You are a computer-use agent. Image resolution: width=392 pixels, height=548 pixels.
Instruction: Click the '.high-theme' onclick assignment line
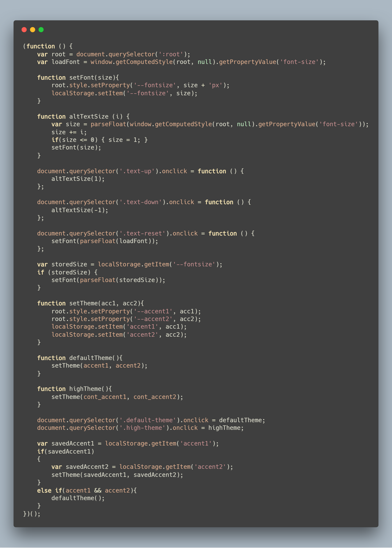coord(141,428)
